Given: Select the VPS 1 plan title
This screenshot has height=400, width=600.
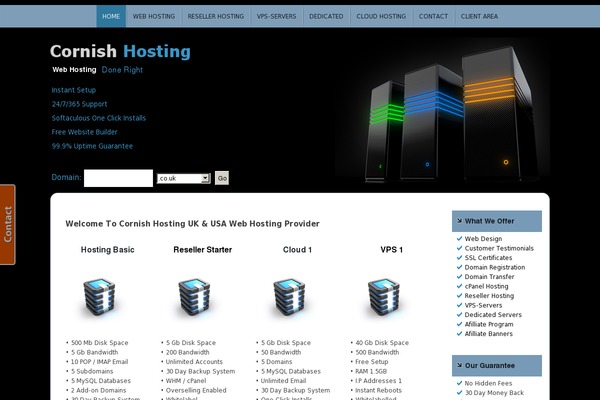Looking at the screenshot, I should [x=391, y=250].
